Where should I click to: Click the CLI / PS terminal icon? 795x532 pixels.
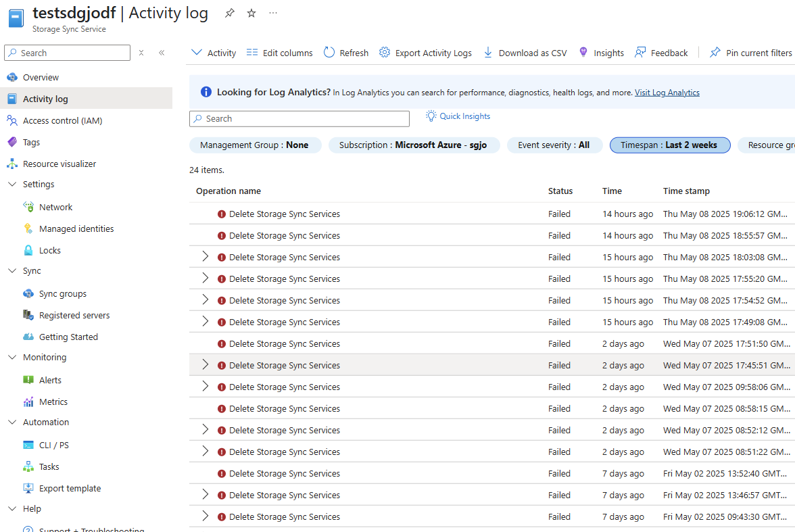click(28, 445)
